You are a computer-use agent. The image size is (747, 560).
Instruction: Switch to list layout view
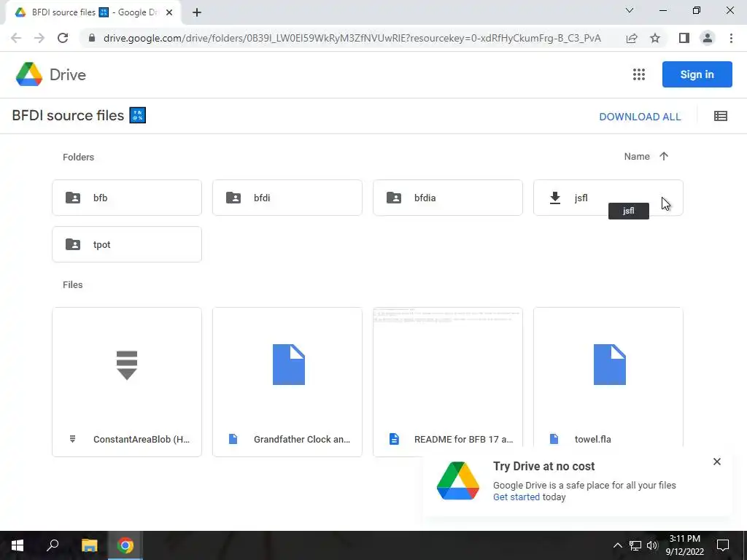tap(720, 116)
